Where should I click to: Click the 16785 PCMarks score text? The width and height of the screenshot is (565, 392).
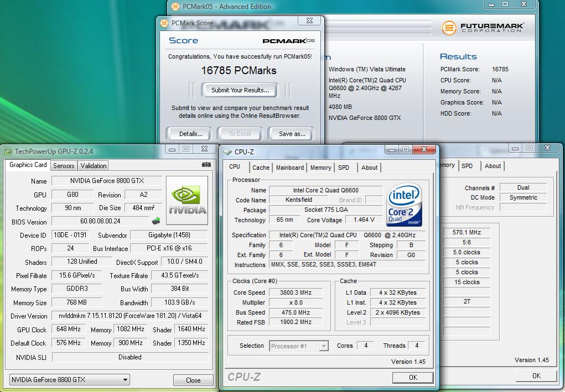click(x=239, y=70)
